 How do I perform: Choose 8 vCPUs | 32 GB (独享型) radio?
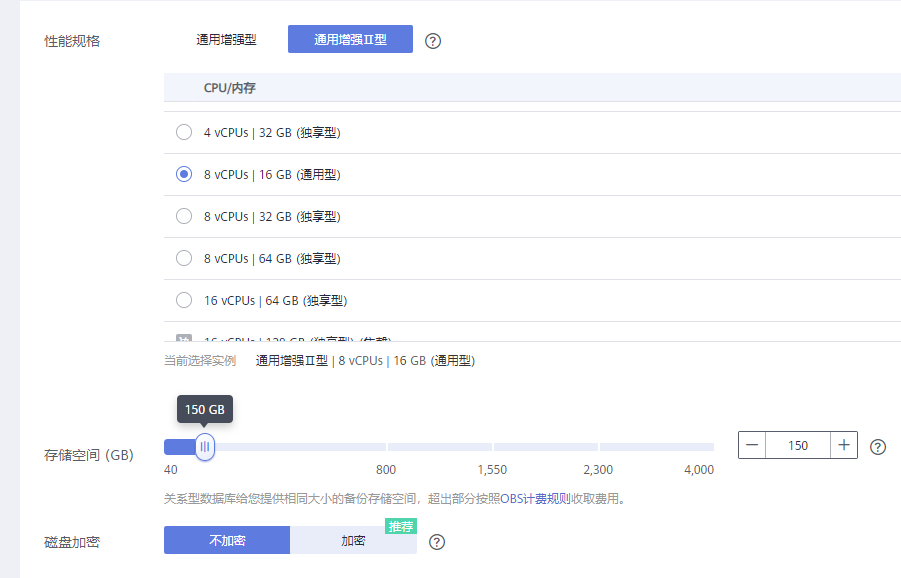click(184, 216)
